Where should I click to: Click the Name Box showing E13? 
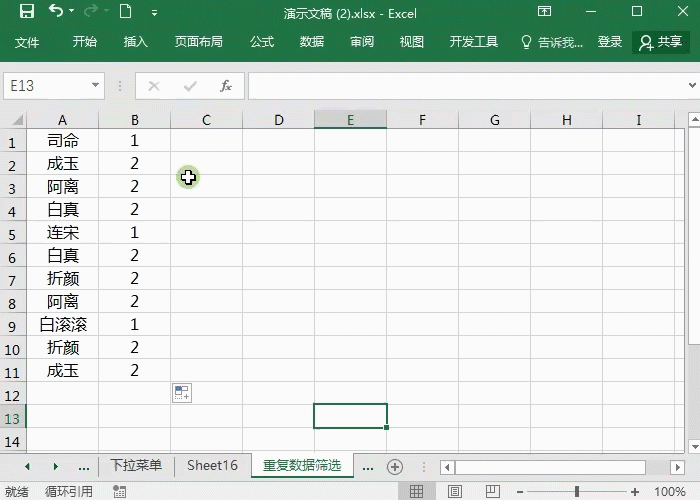pos(47,86)
